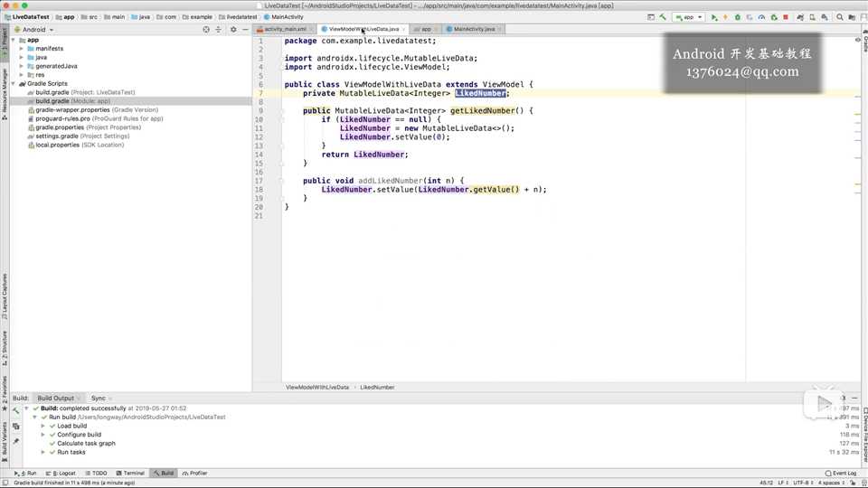Expand the manifests folder
This screenshot has width=868, height=488.
click(22, 49)
